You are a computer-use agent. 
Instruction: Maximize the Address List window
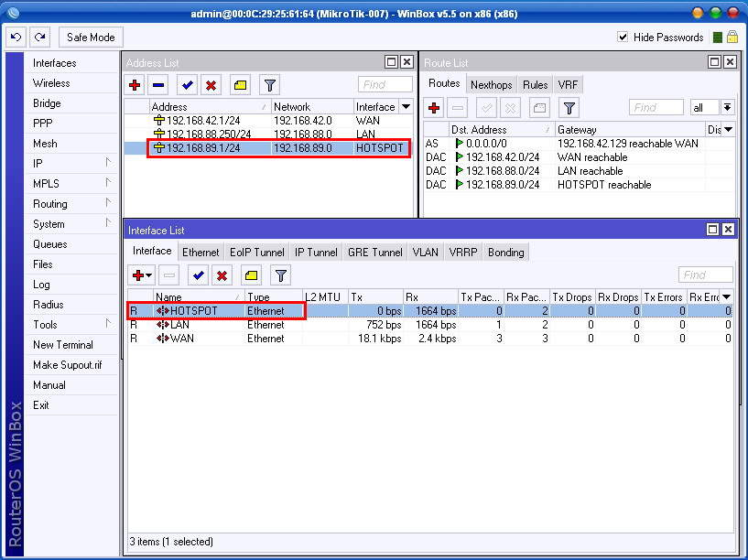(x=391, y=62)
